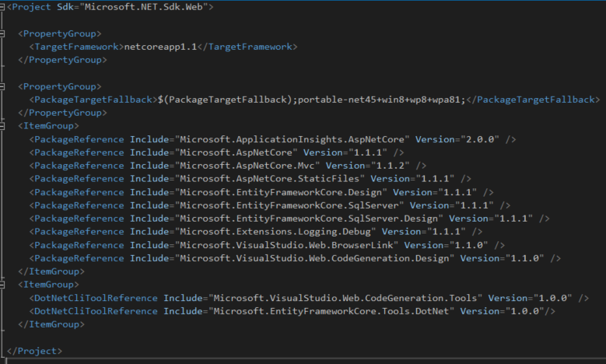Click Microsoft.VisualStudio.Web.CodeGeneration.Tools tool name

345,299
